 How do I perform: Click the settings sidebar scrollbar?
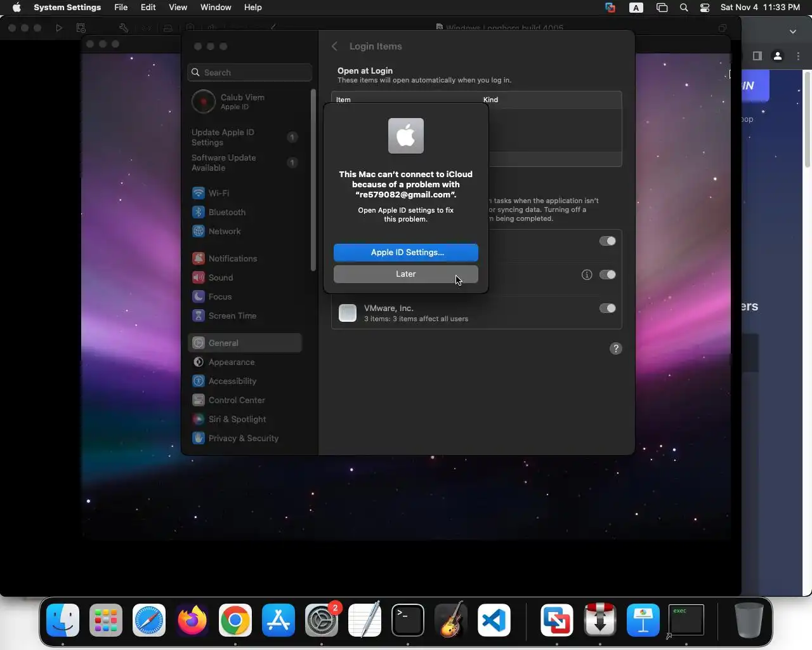pyautogui.click(x=313, y=180)
